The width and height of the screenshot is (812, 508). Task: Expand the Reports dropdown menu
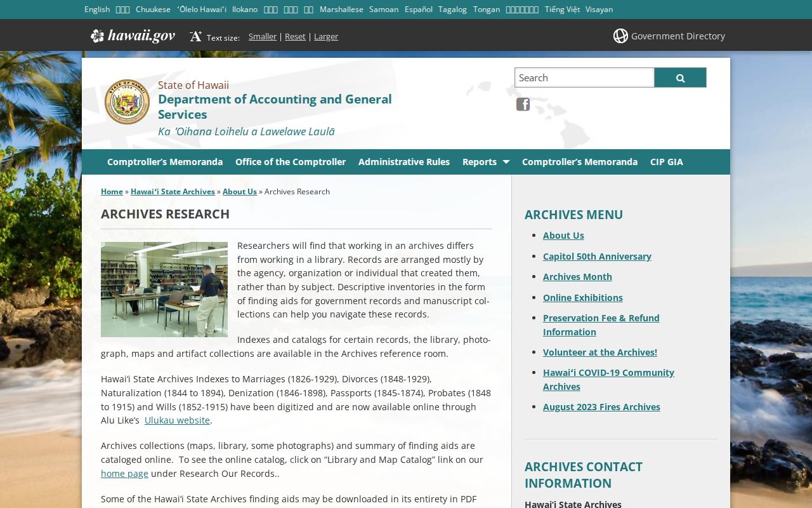(x=486, y=162)
